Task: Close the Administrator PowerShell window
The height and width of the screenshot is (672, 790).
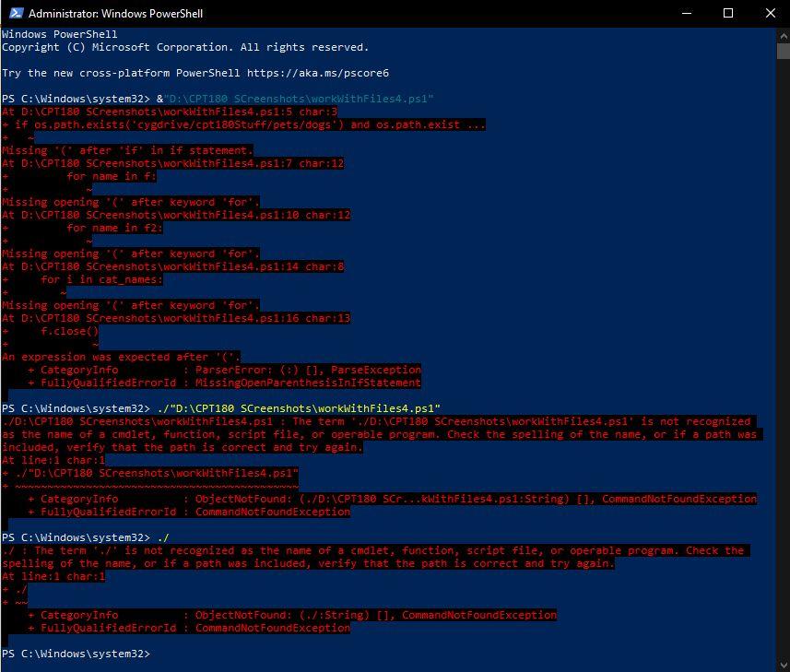Action: coord(771,13)
